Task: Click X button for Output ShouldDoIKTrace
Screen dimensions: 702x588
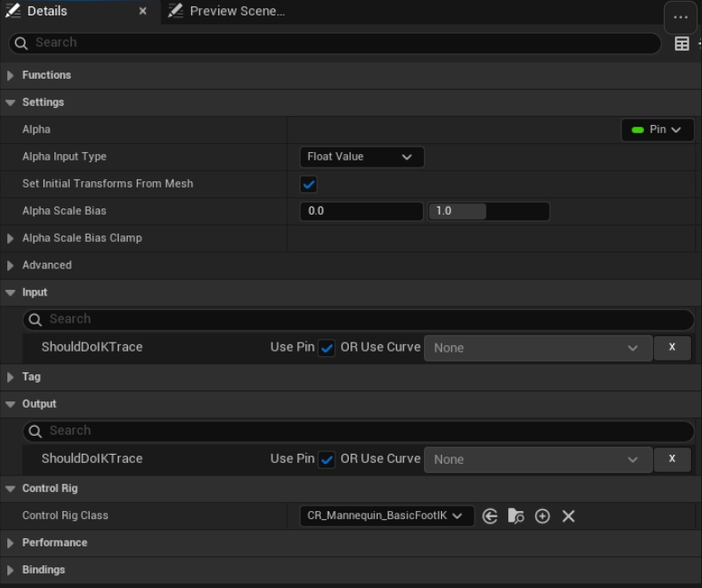Action: pos(672,459)
